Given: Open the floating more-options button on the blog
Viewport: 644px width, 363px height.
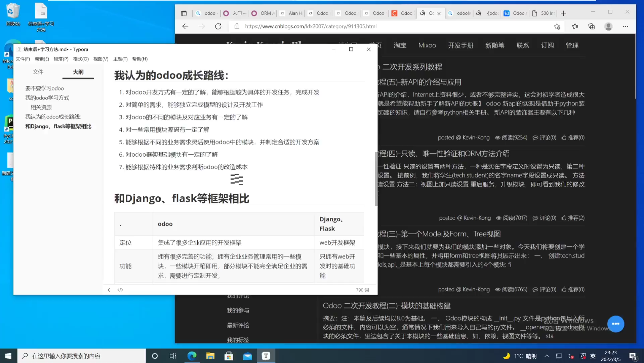Looking at the screenshot, I should point(616,324).
